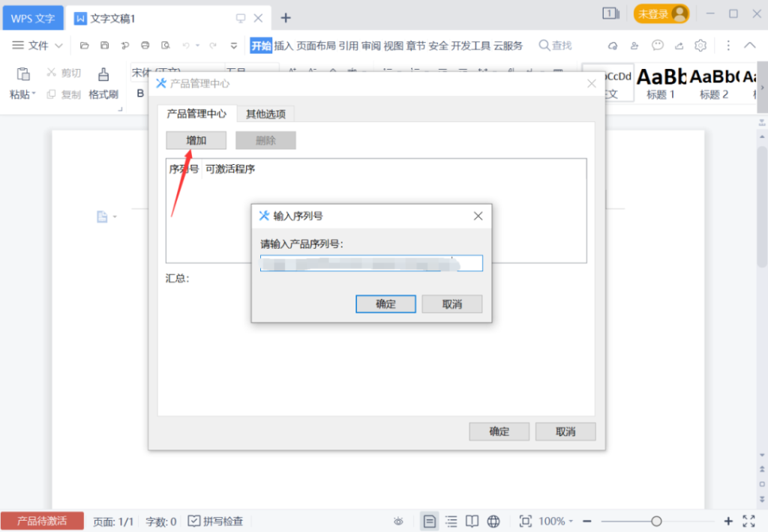Click window count icon in title bar
The height and width of the screenshot is (532, 768).
[x=610, y=13]
